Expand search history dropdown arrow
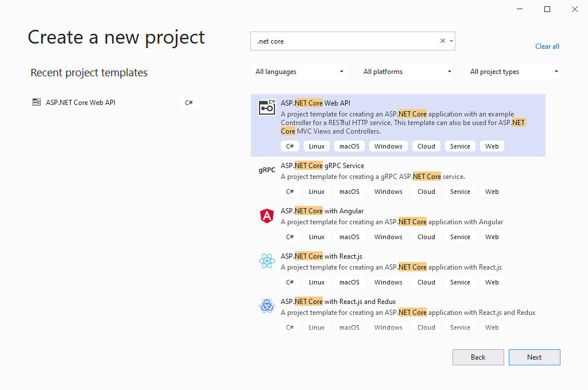The width and height of the screenshot is (588, 390). 451,41
